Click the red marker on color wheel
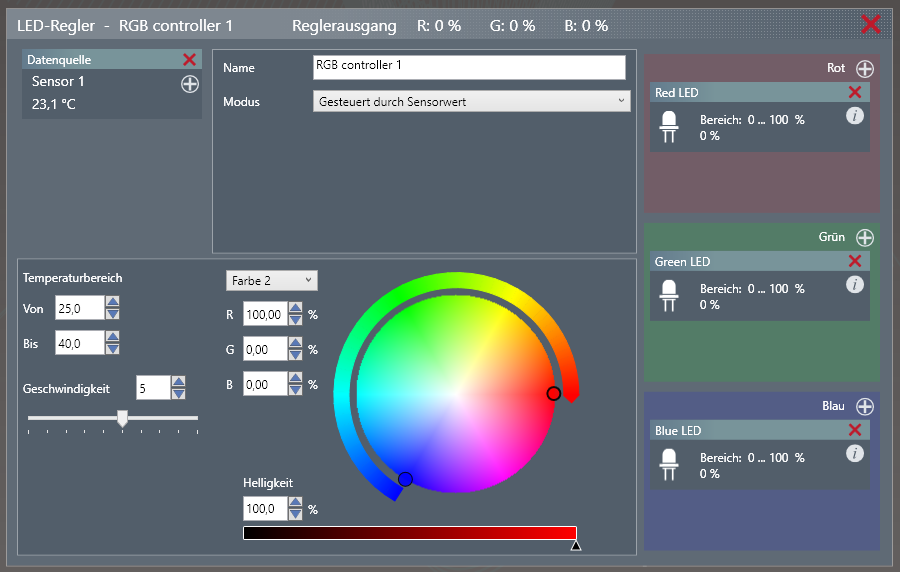 coord(553,394)
